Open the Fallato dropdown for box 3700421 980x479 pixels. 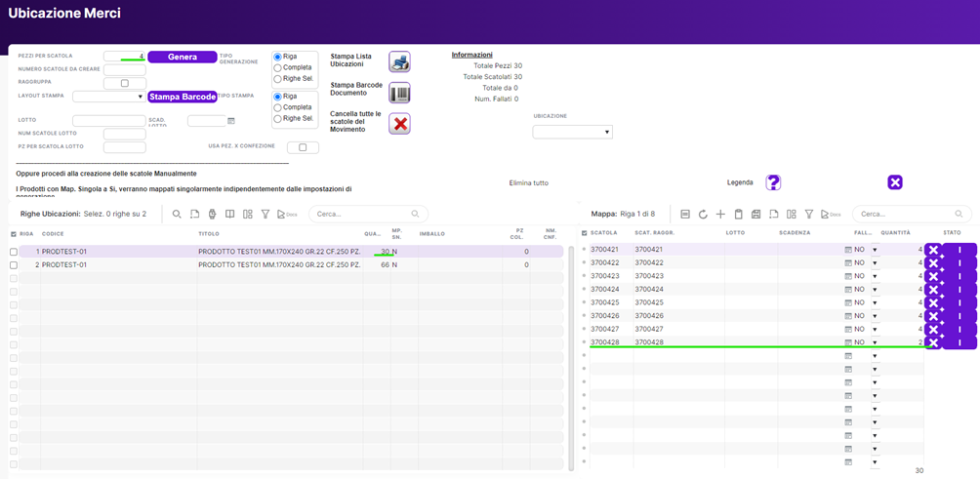(875, 250)
